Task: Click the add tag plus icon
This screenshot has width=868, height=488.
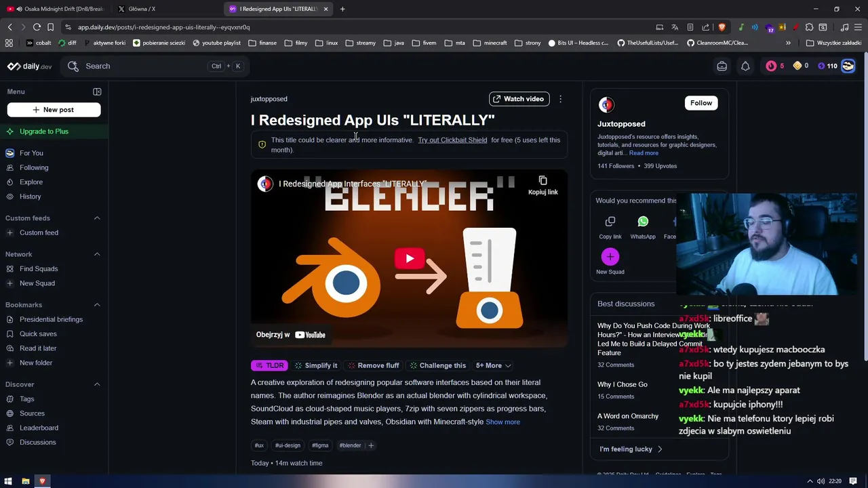Action: point(371,445)
